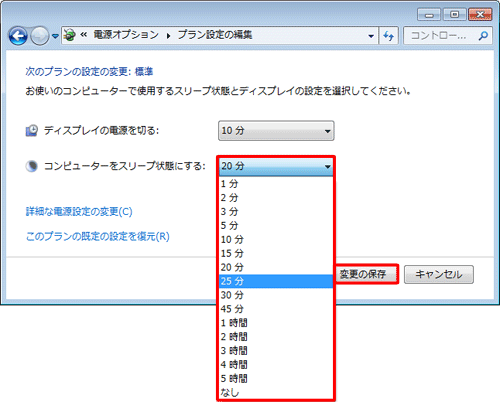Select 20 分 in the open list
The width and height of the screenshot is (500, 402).
[276, 267]
